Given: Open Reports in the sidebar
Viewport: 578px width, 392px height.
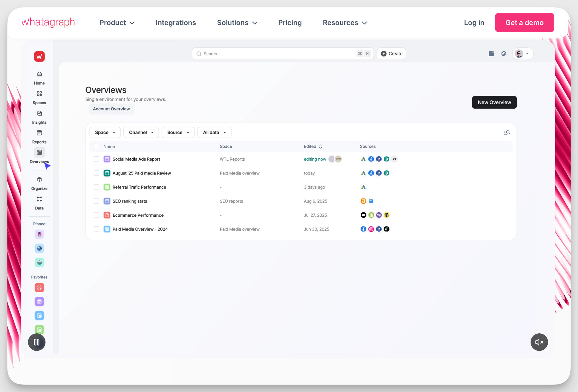Looking at the screenshot, I should pyautogui.click(x=39, y=133).
